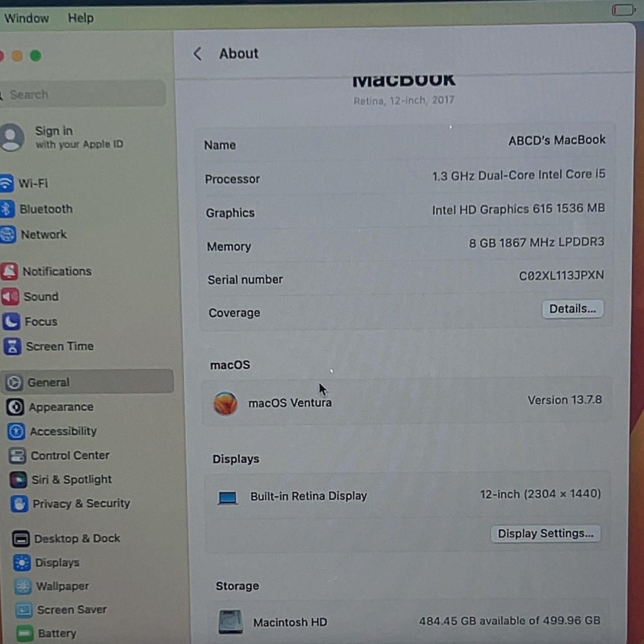Open the Help menu

pos(81,18)
